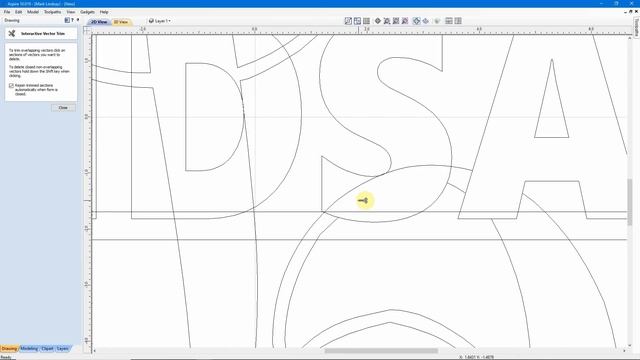The height and width of the screenshot is (360, 640).
Task: Click the ruler origin corner box
Action: [x=87, y=31]
